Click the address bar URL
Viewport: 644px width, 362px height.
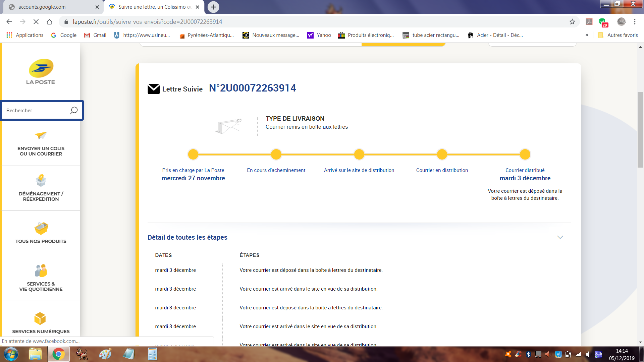148,22
